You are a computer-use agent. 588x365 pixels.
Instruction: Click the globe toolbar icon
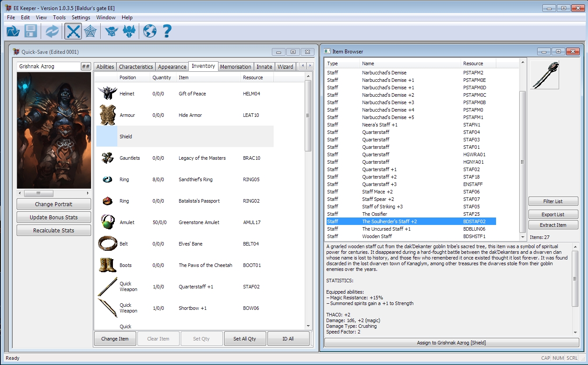tap(150, 31)
